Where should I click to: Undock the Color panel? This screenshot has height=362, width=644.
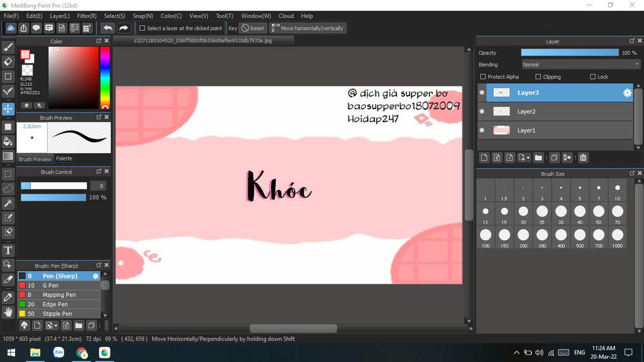click(99, 41)
